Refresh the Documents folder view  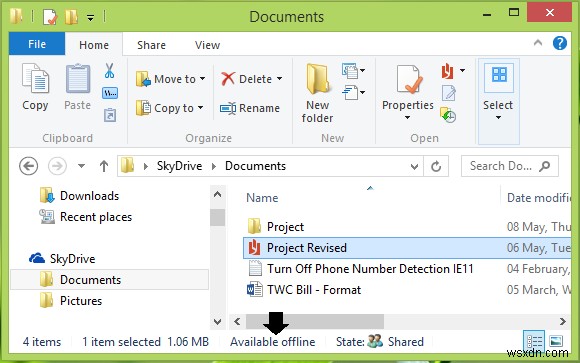tap(436, 166)
